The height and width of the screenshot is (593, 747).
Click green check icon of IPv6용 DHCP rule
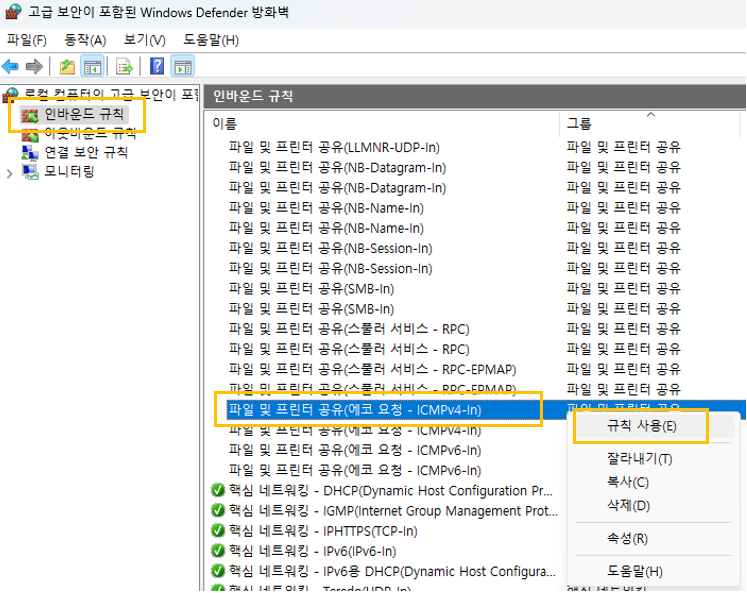coord(218,571)
